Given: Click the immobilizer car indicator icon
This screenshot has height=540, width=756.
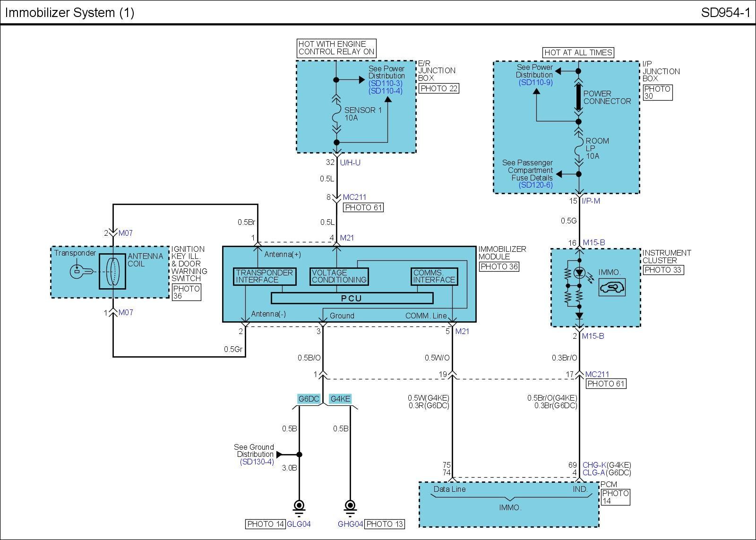Looking at the screenshot, I should pos(612,287).
